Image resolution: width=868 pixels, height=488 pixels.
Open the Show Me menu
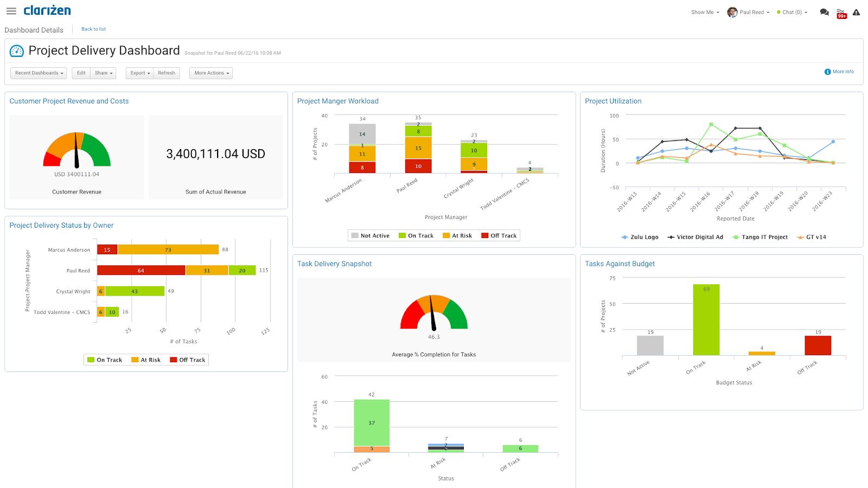click(705, 12)
